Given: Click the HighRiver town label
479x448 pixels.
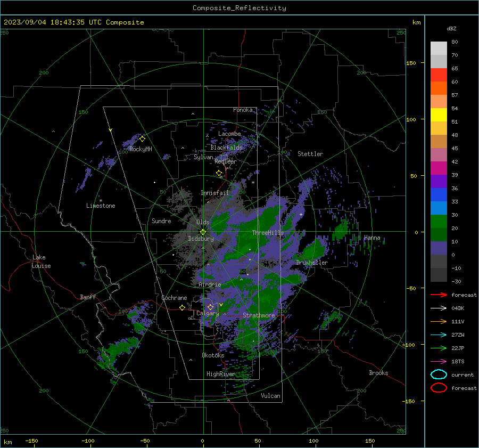Looking at the screenshot, I should [x=220, y=374].
